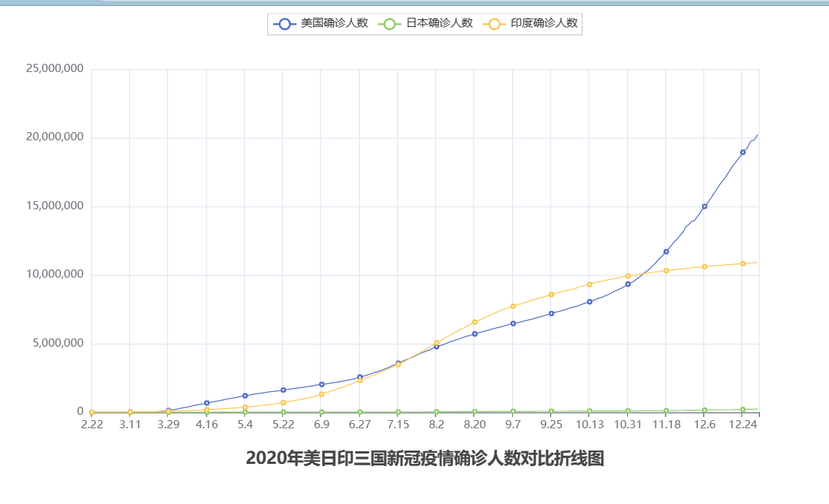Select the blue US point at 9.25
This screenshot has height=504, width=829.
[551, 313]
